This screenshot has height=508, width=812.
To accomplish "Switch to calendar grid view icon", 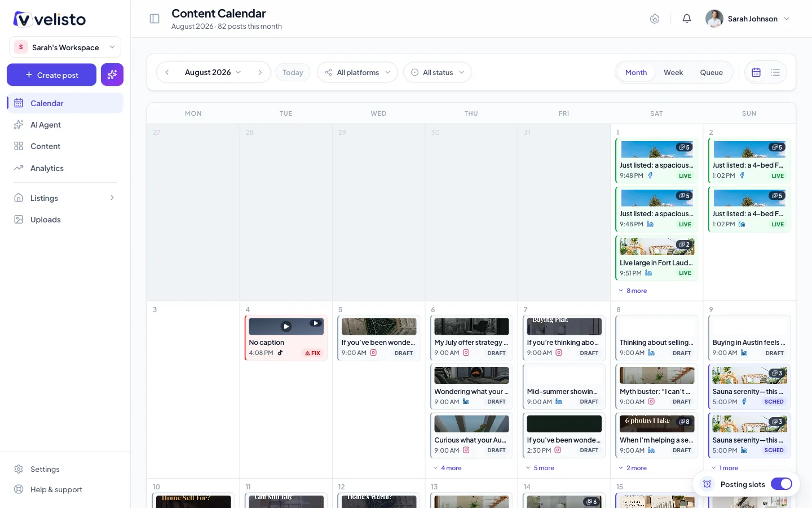I will [x=756, y=72].
